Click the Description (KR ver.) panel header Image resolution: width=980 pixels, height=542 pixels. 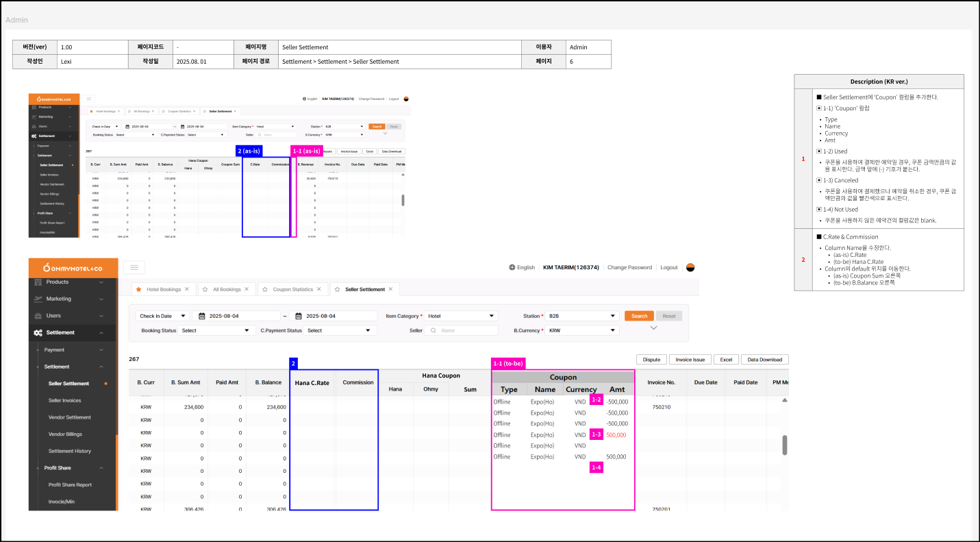click(879, 82)
